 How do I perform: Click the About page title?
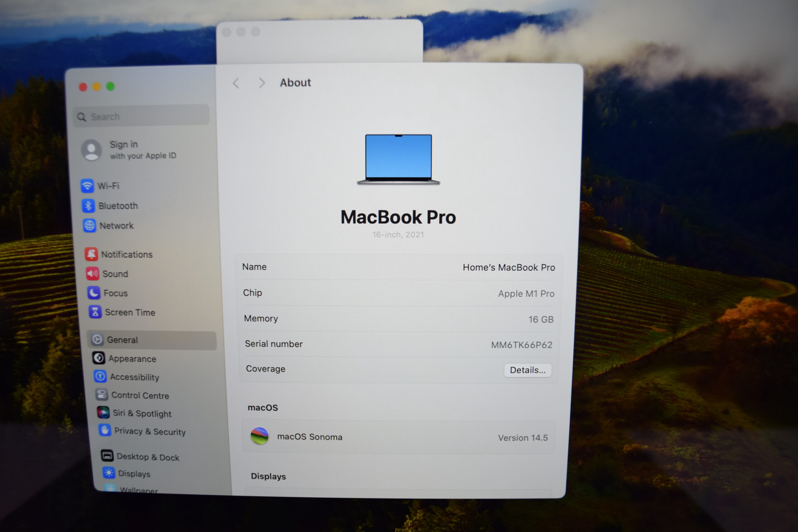[295, 83]
